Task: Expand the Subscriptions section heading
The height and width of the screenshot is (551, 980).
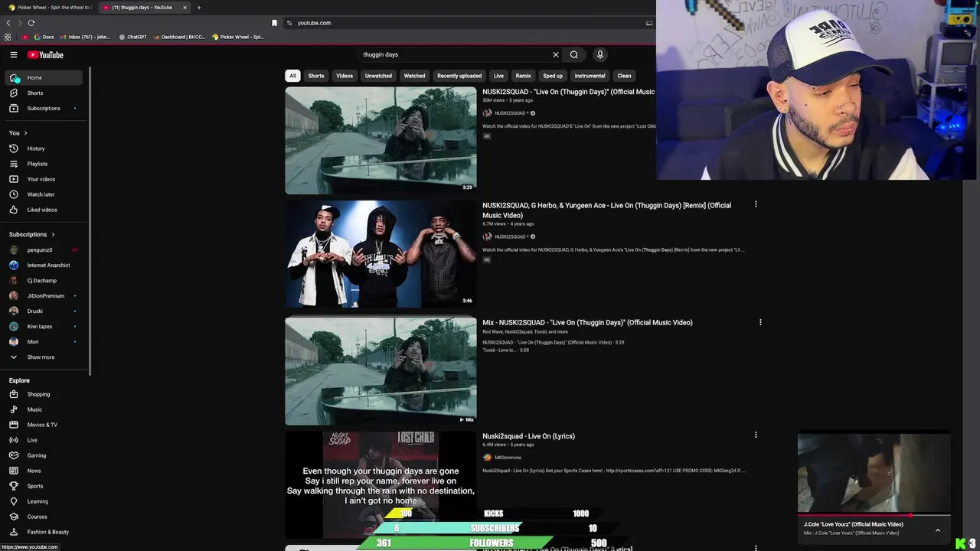Action: (x=32, y=234)
